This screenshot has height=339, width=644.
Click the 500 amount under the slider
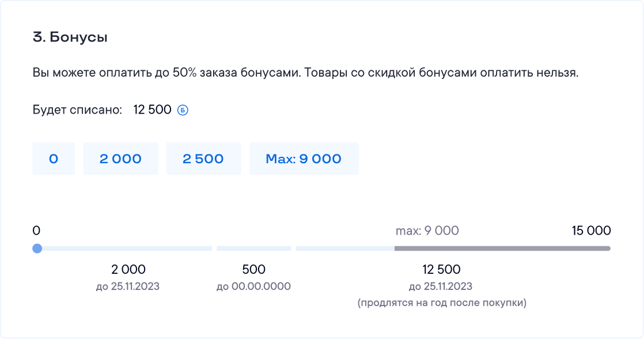253,269
